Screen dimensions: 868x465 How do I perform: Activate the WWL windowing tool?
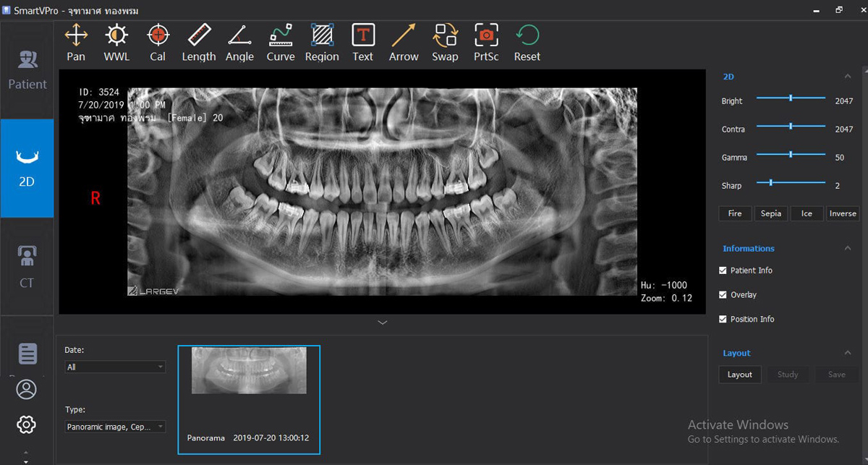[116, 42]
